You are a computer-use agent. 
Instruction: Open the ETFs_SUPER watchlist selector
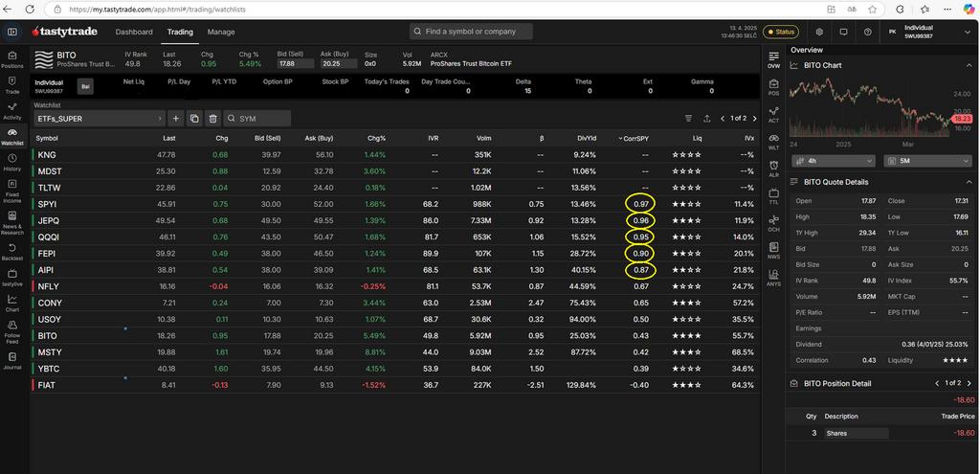(x=100, y=118)
